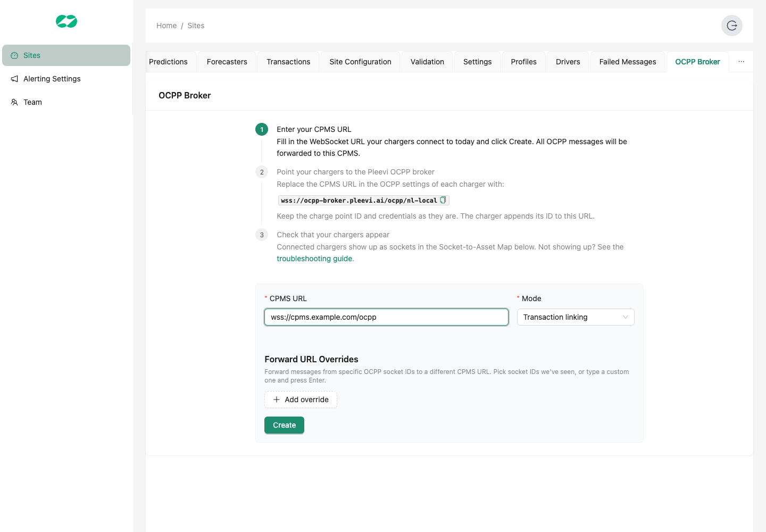The height and width of the screenshot is (532, 766).
Task: Open Sites in the sidebar
Action: 66,55
